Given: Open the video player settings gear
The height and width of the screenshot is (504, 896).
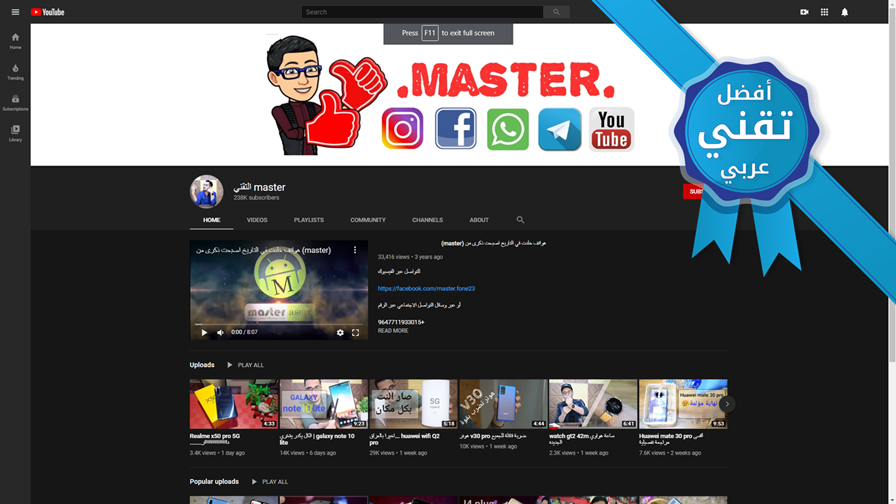Looking at the screenshot, I should click(x=340, y=332).
